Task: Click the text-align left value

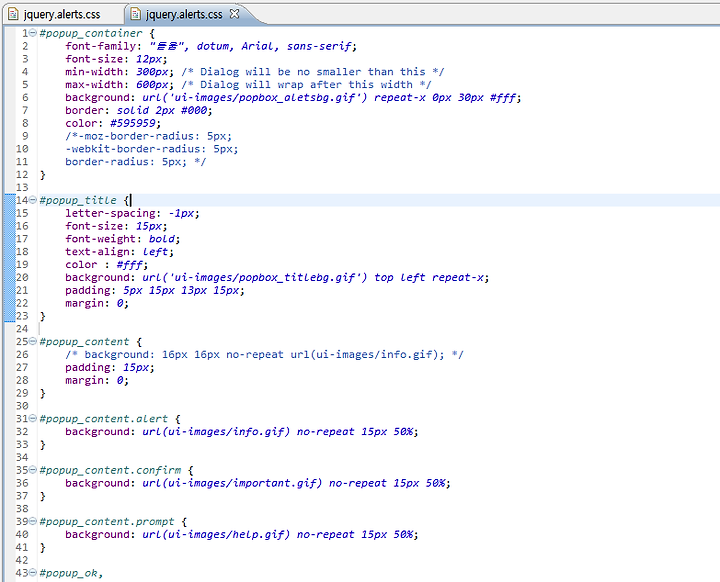Action: [x=155, y=252]
